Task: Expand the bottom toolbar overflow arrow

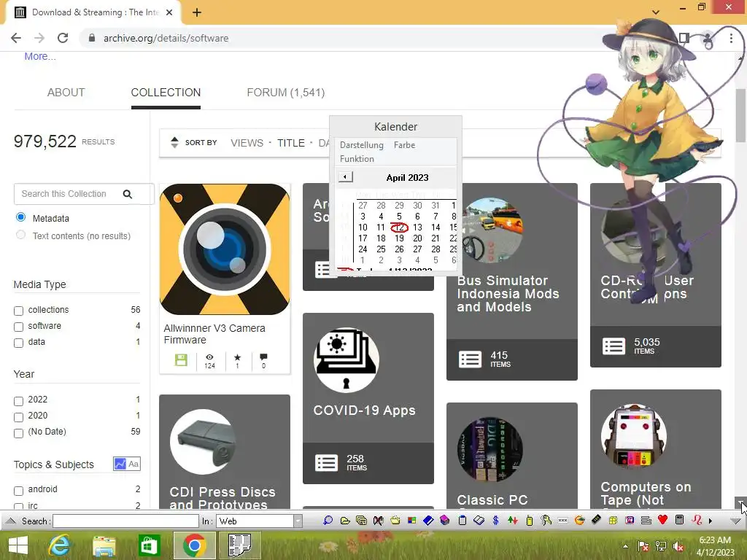Action: point(711,521)
